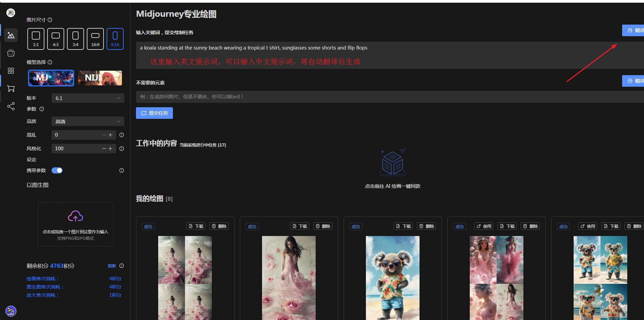
Task: Click the 3D cube empty-state icon
Action: tap(393, 163)
